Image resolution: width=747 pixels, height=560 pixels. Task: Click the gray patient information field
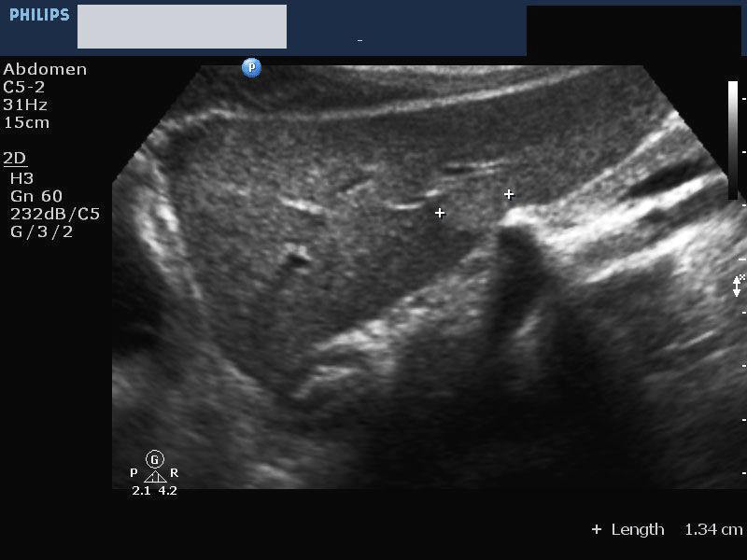pos(182,26)
